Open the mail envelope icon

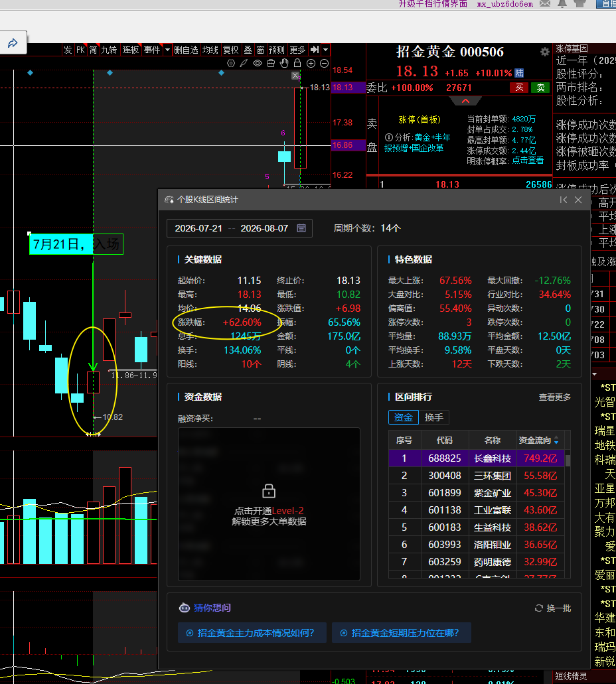pos(545,3)
